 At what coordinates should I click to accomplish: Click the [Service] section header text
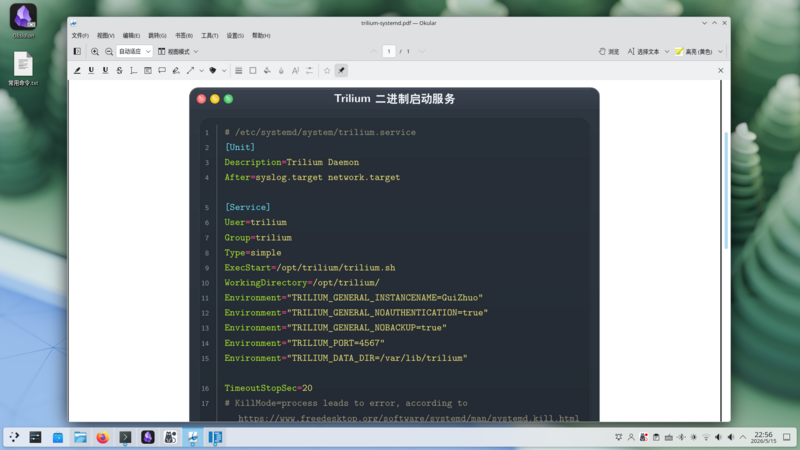pos(247,207)
